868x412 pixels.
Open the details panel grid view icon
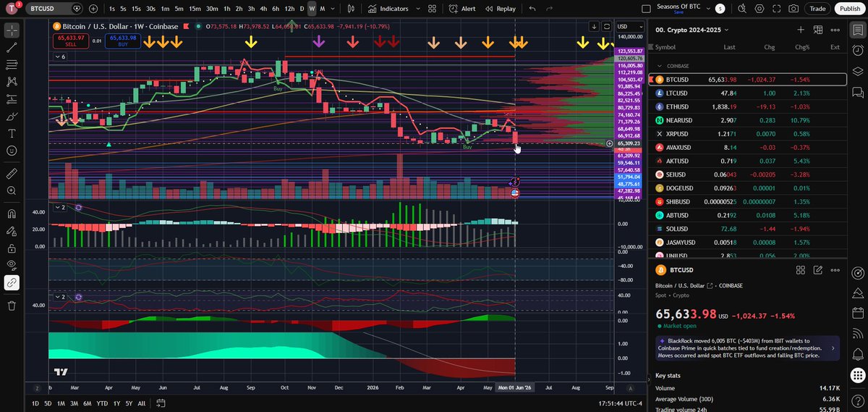801,270
